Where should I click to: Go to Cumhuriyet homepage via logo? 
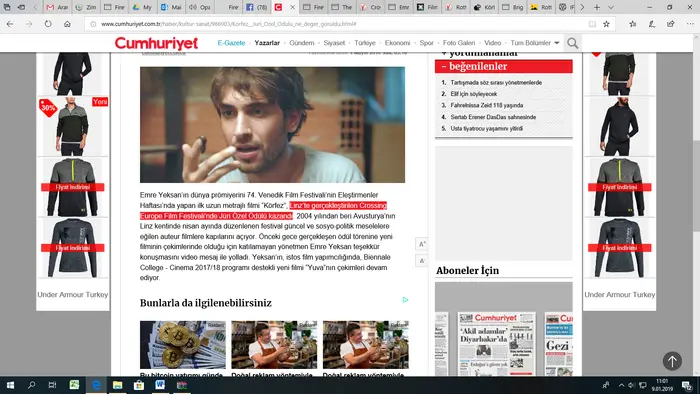pos(156,43)
